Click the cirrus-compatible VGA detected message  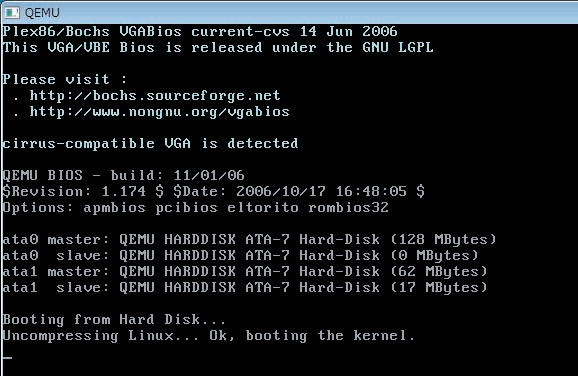[x=150, y=144]
